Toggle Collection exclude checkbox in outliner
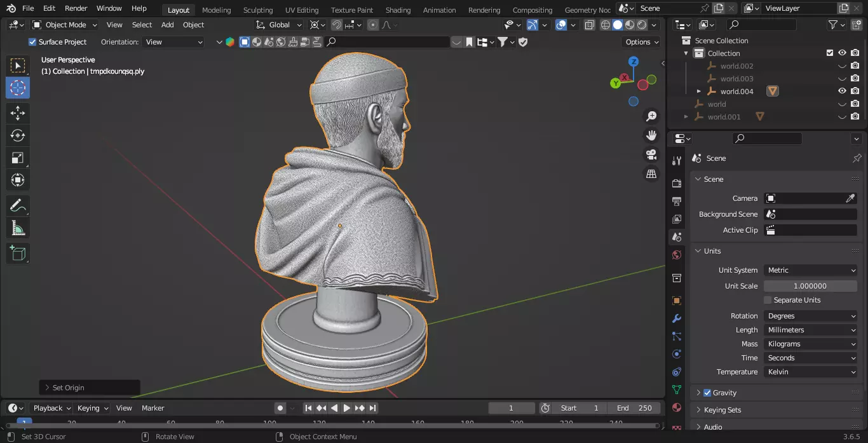 (829, 53)
